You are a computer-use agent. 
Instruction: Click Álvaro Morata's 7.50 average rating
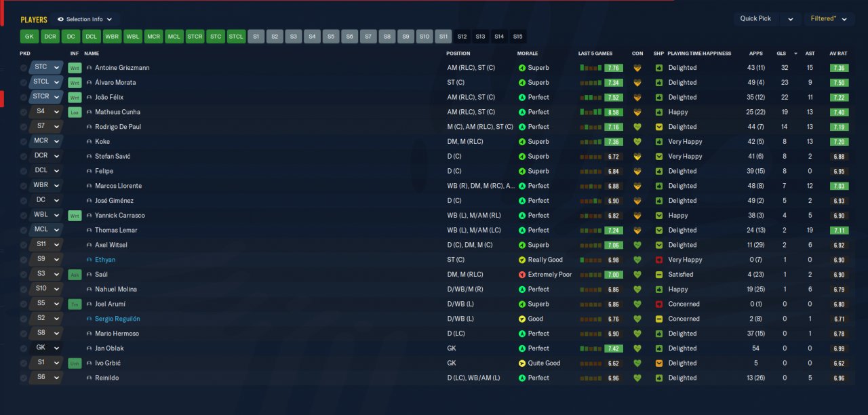(x=839, y=83)
